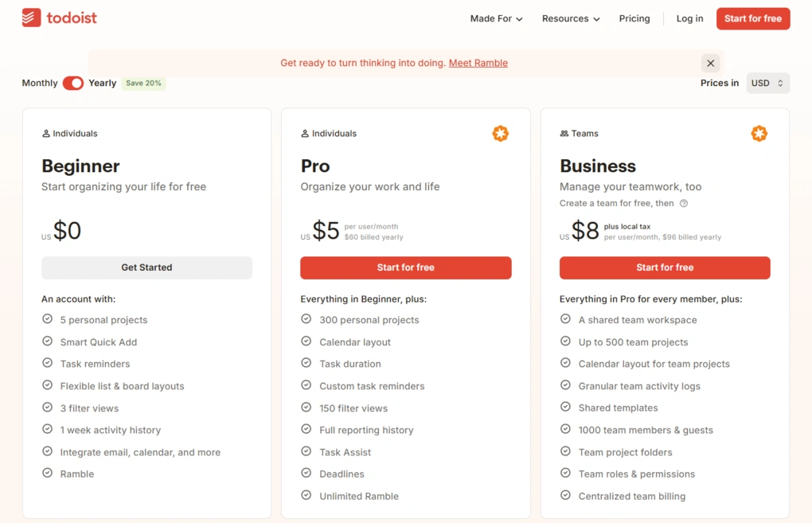Open the USD currency selector
This screenshot has height=523, width=812.
click(x=768, y=83)
